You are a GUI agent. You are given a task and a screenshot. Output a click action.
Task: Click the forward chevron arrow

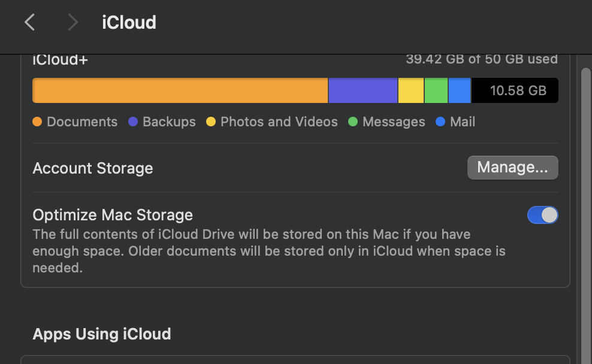(73, 23)
